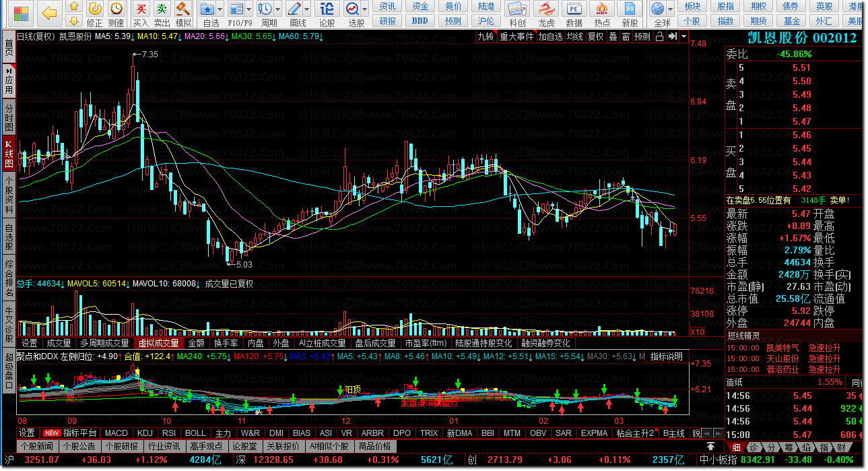This screenshot has height=471, width=868.
Task: Open the 分时图 sidebar tab
Action: [9, 118]
